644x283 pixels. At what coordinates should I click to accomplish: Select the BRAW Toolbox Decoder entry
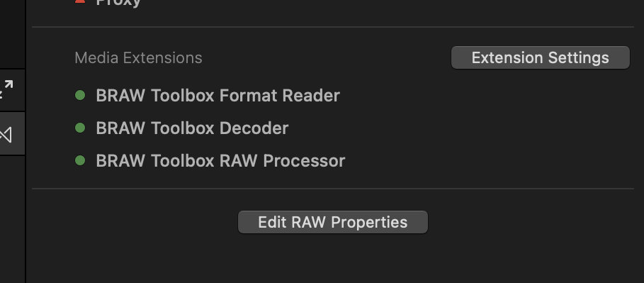(192, 128)
